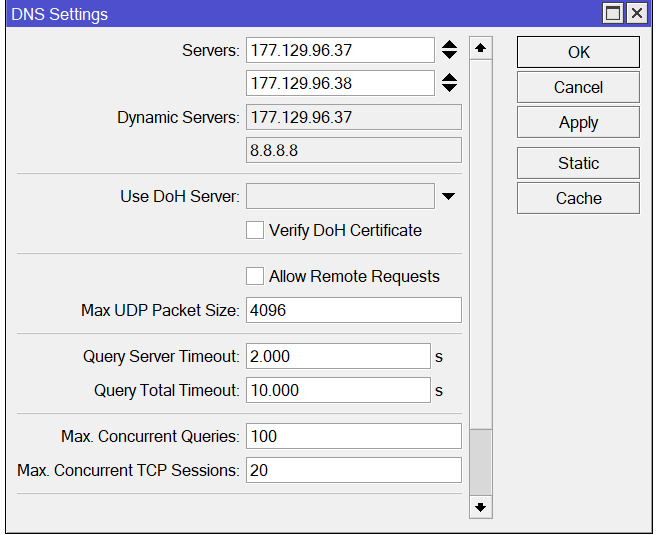Click OK to confirm DNS settings

[578, 52]
